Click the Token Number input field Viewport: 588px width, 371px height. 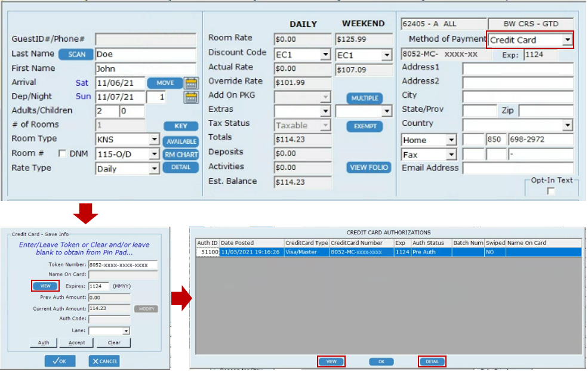tap(122, 265)
